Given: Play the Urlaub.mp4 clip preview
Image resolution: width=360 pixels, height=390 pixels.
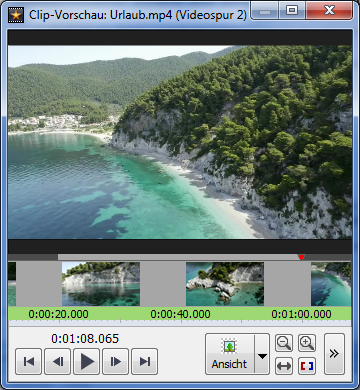Looking at the screenshot, I should click(x=87, y=362).
